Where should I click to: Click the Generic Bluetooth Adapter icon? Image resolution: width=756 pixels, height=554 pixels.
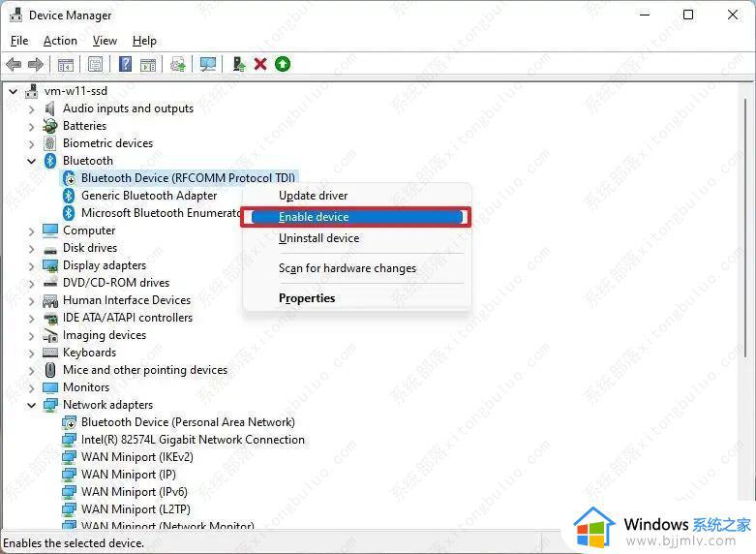coord(69,196)
